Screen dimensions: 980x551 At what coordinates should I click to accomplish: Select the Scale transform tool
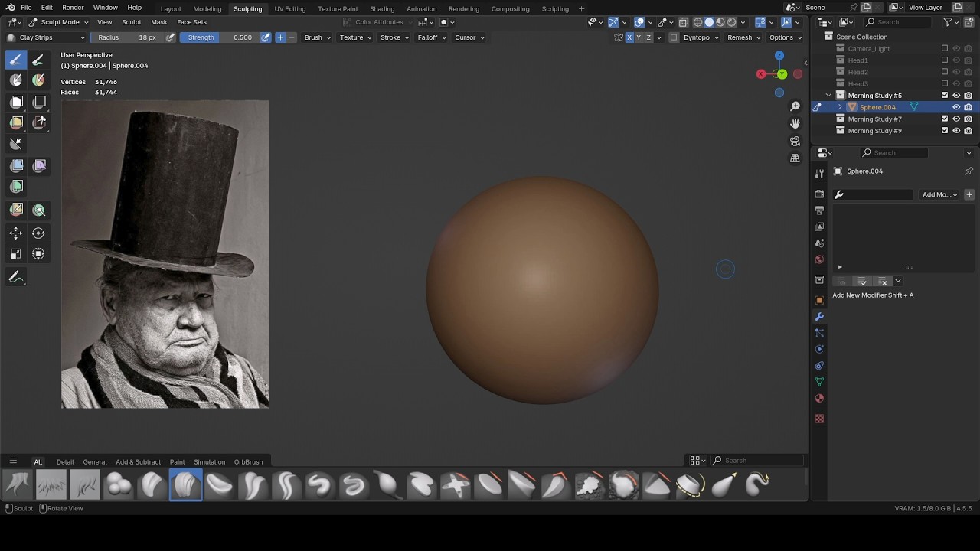pyautogui.click(x=16, y=254)
